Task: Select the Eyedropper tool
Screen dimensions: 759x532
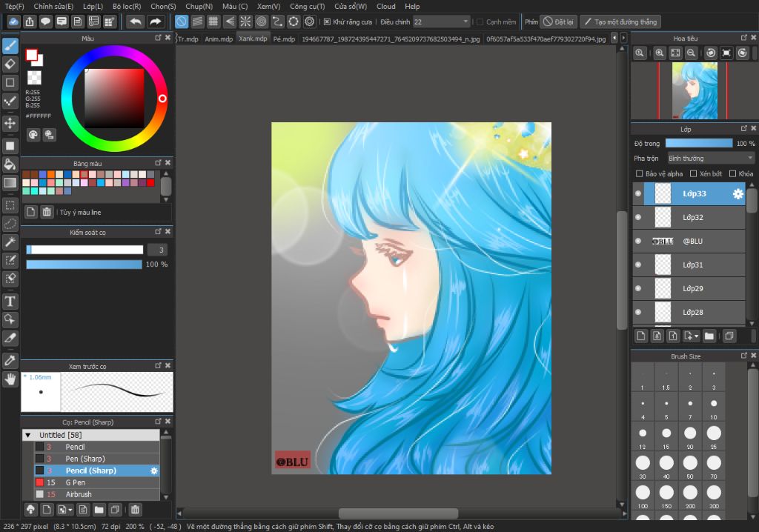Action: point(10,361)
